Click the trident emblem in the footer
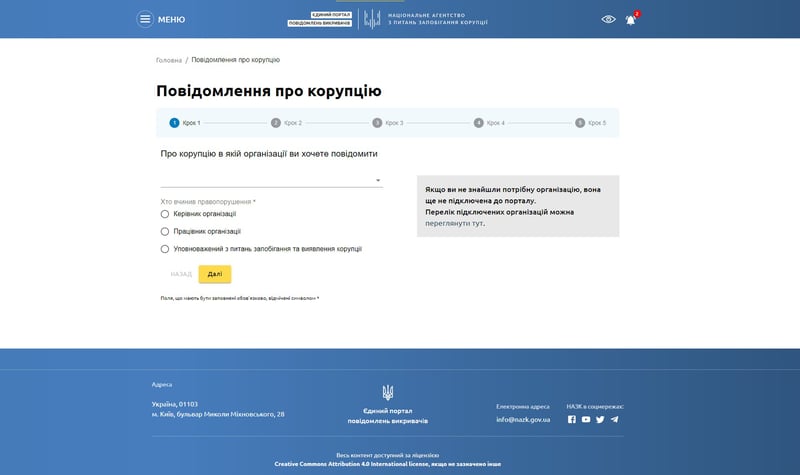This screenshot has height=475, width=800. [388, 392]
